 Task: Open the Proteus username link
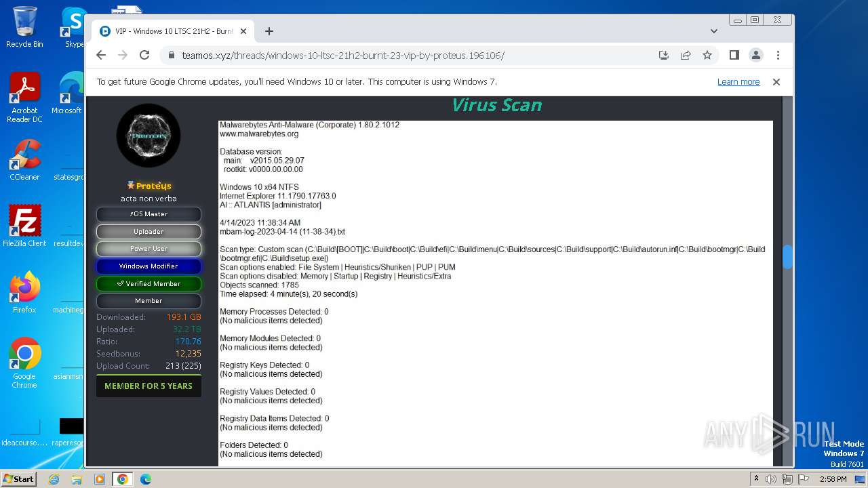[x=153, y=186]
